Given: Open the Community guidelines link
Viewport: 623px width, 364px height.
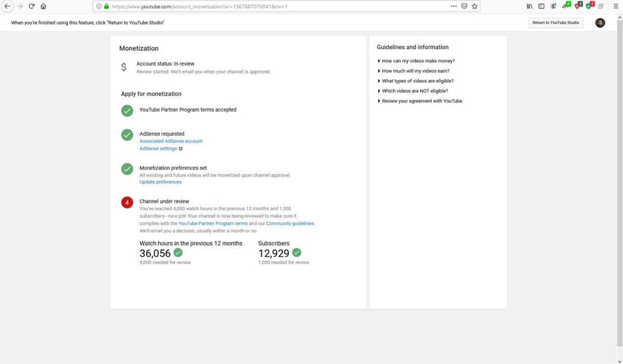Looking at the screenshot, I should click(290, 223).
